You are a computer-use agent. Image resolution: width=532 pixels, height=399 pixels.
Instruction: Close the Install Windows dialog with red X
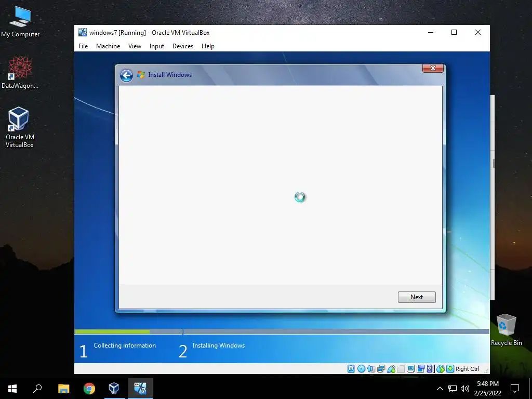(433, 68)
